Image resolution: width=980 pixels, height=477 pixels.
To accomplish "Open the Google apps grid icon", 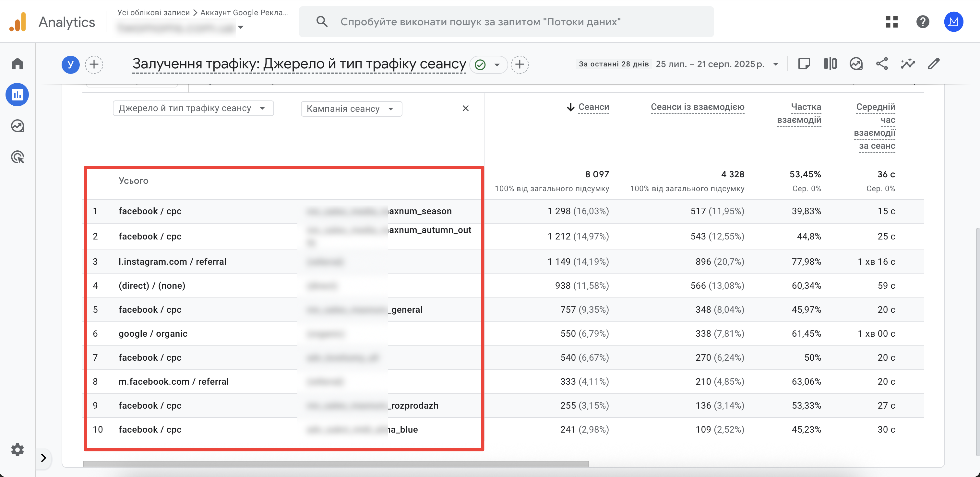I will pyautogui.click(x=892, y=22).
